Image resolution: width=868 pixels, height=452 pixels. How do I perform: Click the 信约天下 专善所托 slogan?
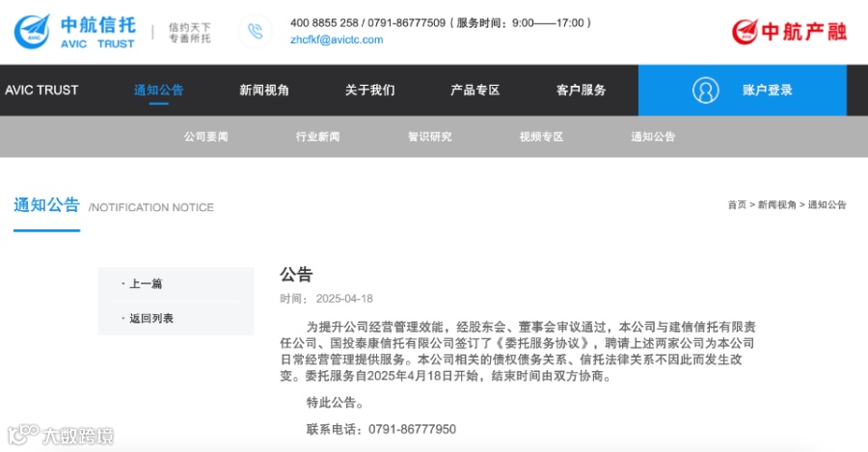click(x=190, y=33)
